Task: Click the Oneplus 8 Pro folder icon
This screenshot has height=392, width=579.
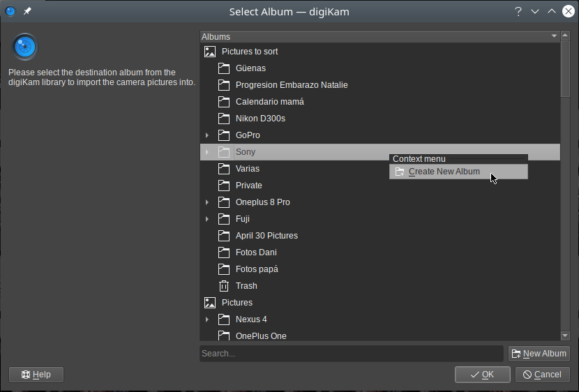Action: [224, 202]
